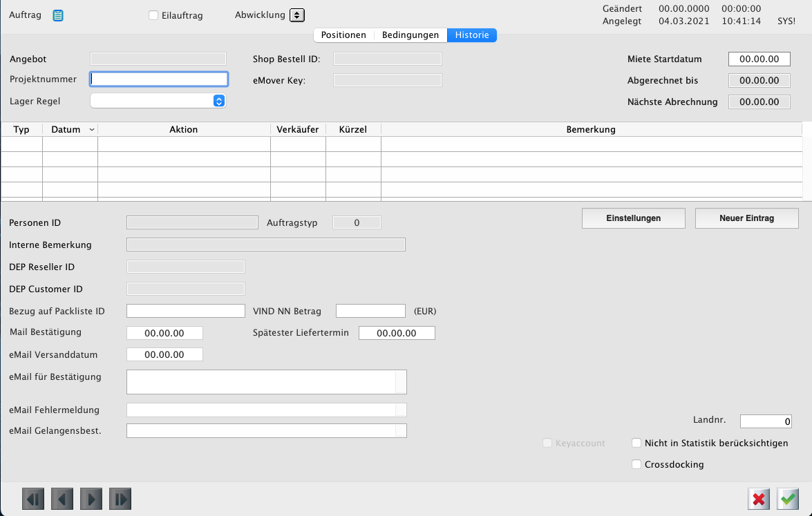Viewport: 812px width, 516px height.
Task: Toggle the Crossdocking checkbox
Action: (636, 464)
